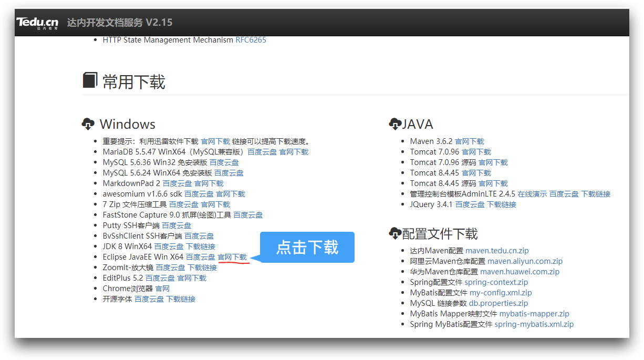Open Eclipse JavaEE Win X64 官网下载 link
This screenshot has height=360, width=644.
(232, 257)
